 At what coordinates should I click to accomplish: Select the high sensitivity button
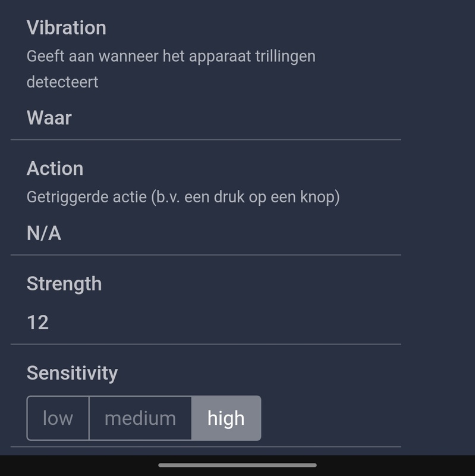226,418
